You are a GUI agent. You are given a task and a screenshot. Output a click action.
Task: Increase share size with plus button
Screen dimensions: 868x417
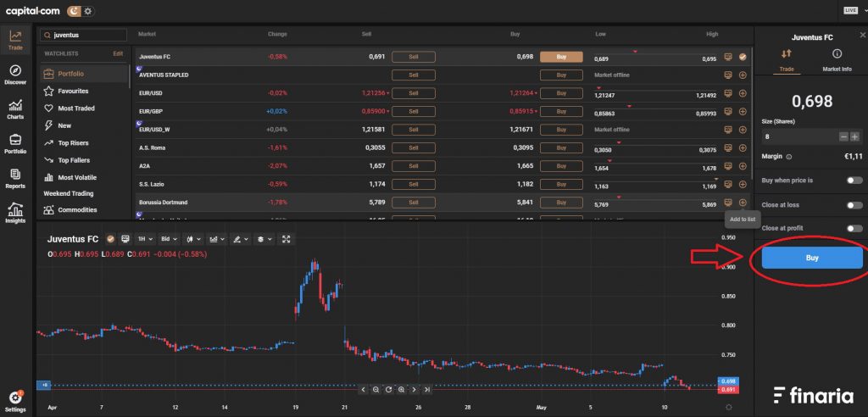pyautogui.click(x=854, y=136)
